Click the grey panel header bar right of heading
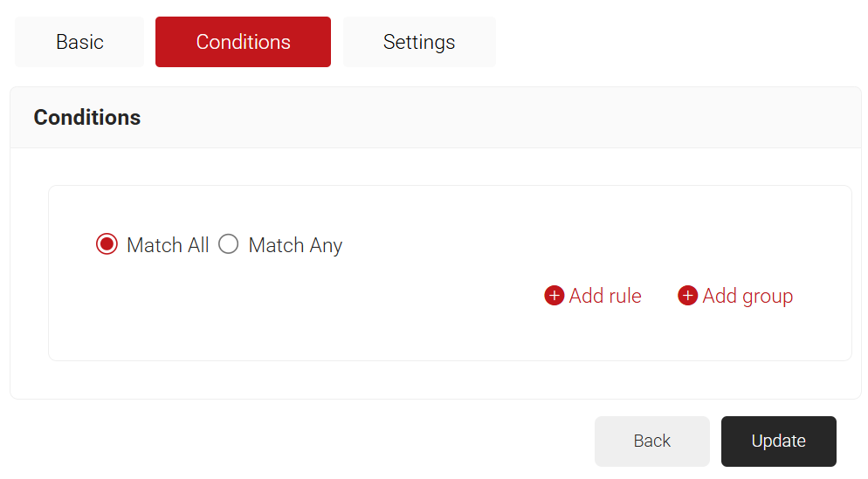This screenshot has height=479, width=868. click(x=524, y=118)
